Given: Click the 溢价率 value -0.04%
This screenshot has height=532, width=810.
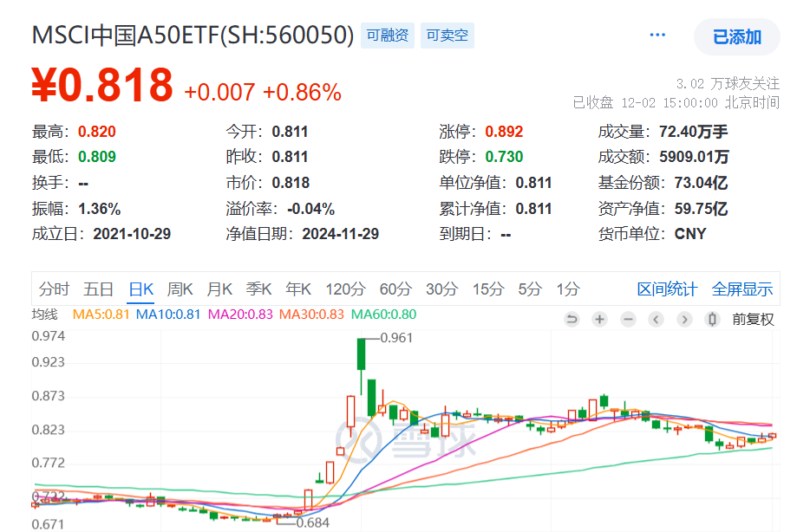Looking at the screenshot, I should (x=310, y=209).
